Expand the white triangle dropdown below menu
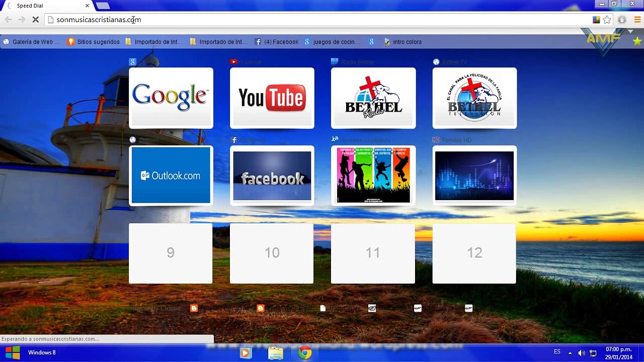This screenshot has width=644, height=362. (630, 31)
